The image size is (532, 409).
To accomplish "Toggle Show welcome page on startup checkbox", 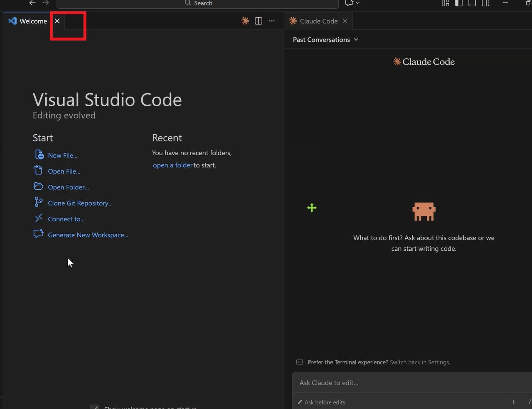I will point(95,407).
